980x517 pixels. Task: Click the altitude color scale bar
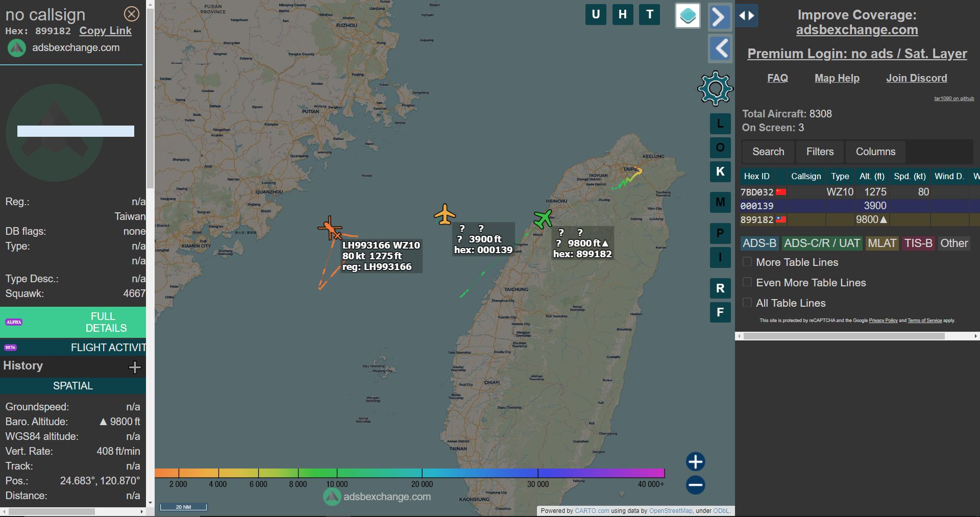(409, 473)
